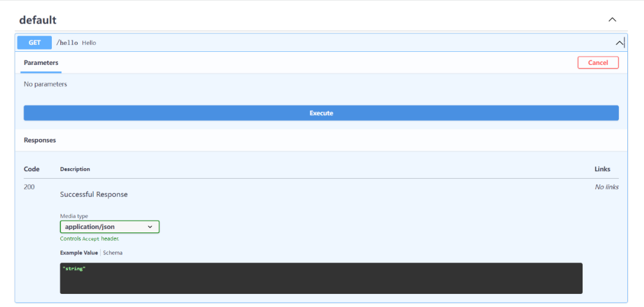Click the Code column header
Image resolution: width=644 pixels, height=307 pixels.
pos(31,169)
